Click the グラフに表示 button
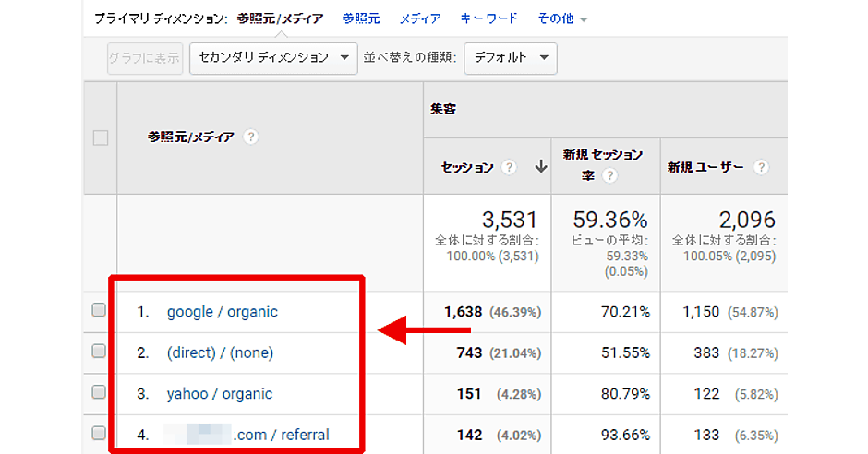Image resolution: width=868 pixels, height=454 pixels. pyautogui.click(x=144, y=57)
